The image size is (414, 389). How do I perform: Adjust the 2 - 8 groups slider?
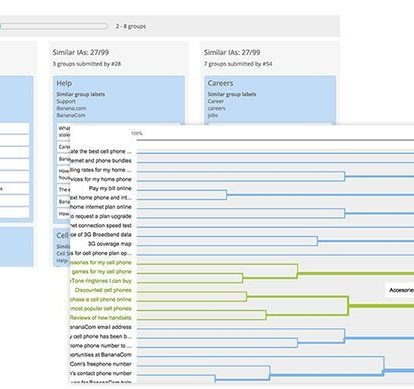[54, 26]
